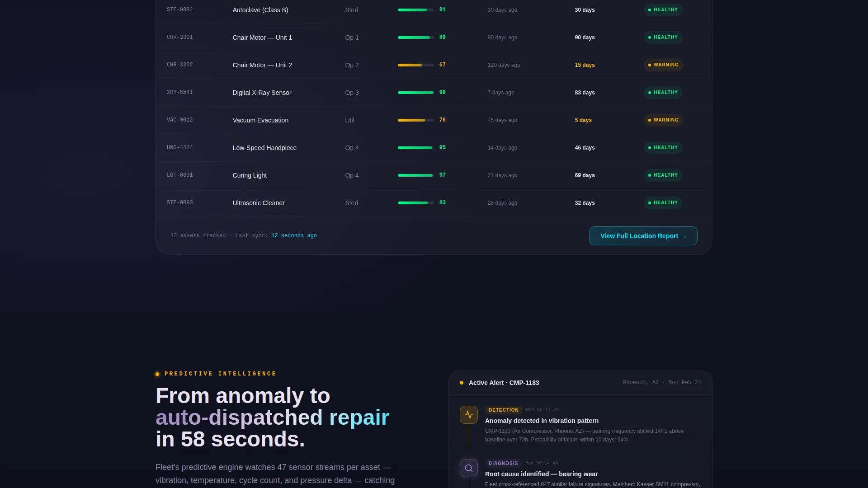Viewport: 868px width, 488px height.
Task: Click asset ID STE-0893
Action: (x=180, y=203)
